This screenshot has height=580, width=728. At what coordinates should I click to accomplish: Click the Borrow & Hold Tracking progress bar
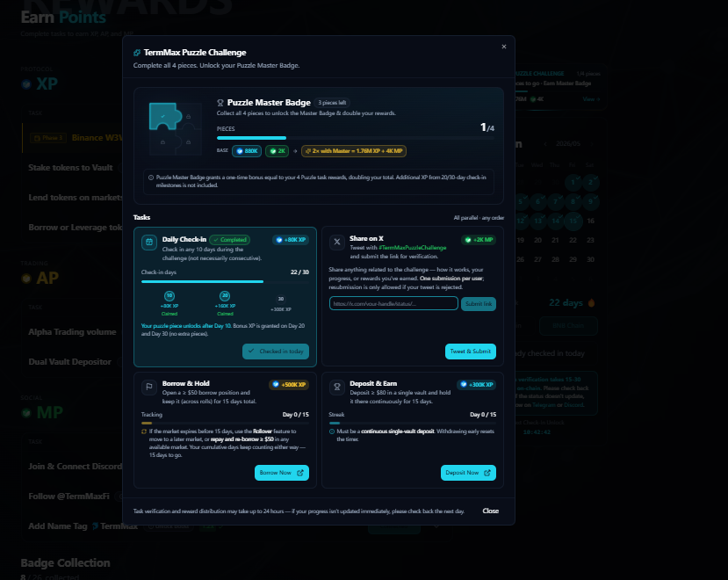pyautogui.click(x=225, y=423)
